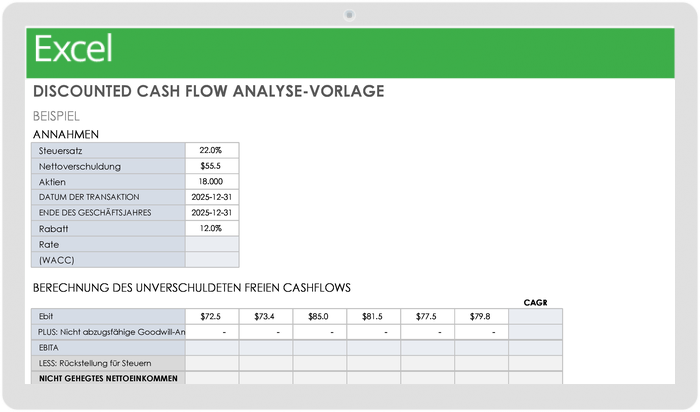Click the DATUM DER TRANSAKTION date cell
Image resolution: width=700 pixels, height=412 pixels.
click(x=212, y=197)
